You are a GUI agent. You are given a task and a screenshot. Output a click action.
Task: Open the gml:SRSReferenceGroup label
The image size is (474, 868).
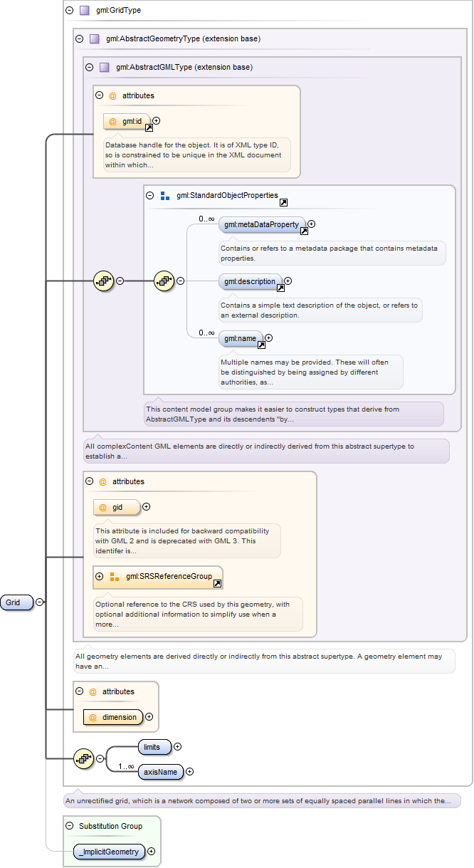point(169,576)
